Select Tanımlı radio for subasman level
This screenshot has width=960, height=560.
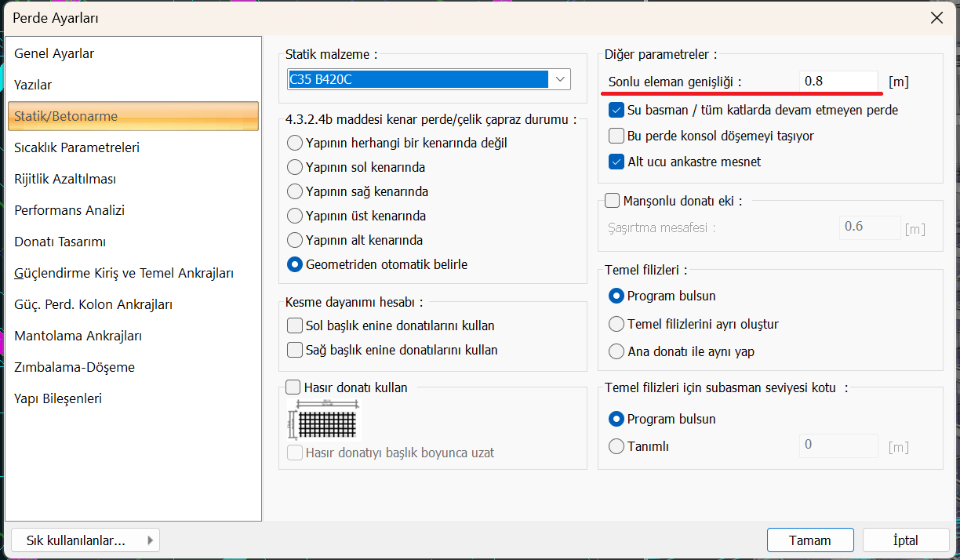(616, 446)
